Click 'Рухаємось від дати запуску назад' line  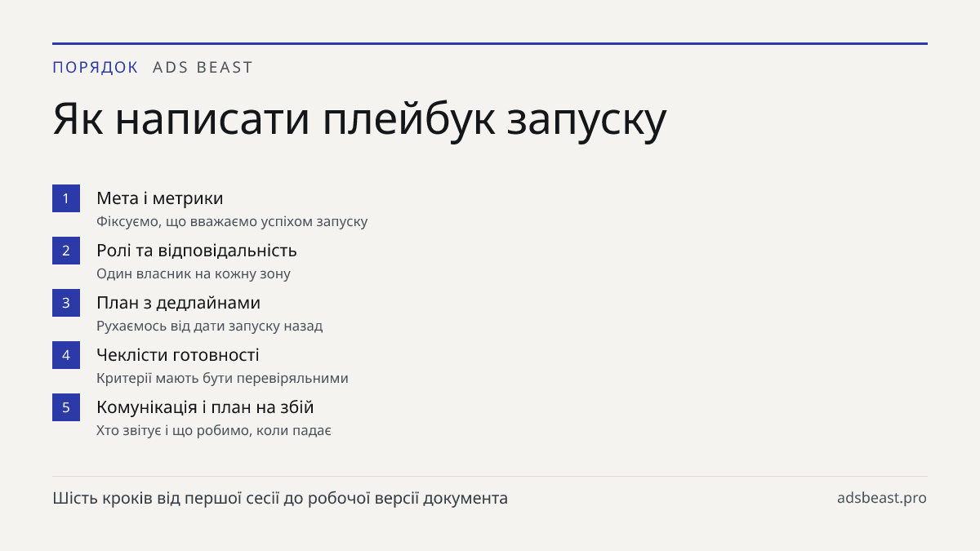pyautogui.click(x=210, y=327)
